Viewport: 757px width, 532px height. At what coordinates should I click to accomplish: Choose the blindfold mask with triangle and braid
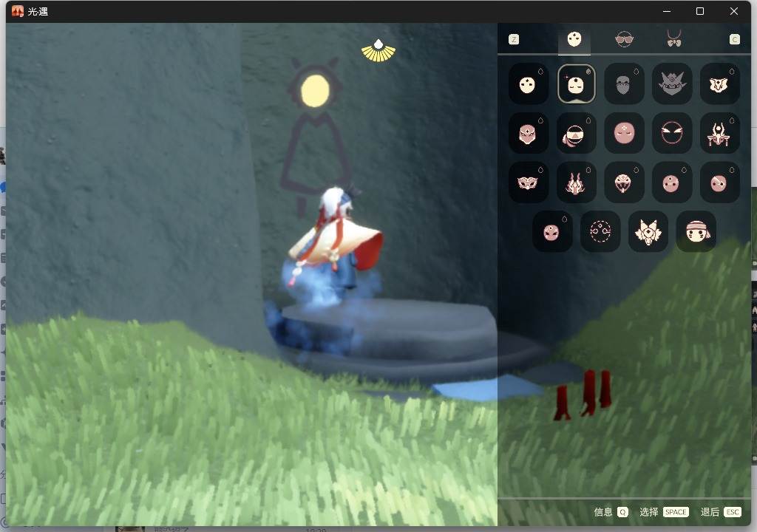576,133
